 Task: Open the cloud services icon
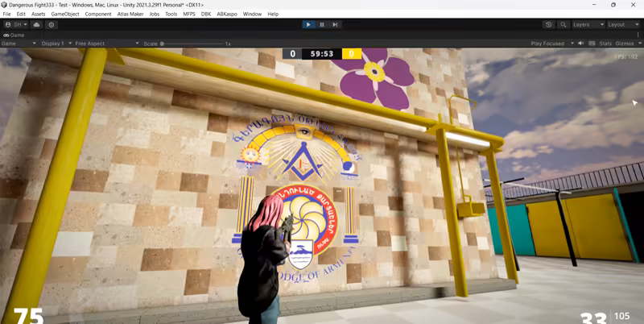(36, 25)
